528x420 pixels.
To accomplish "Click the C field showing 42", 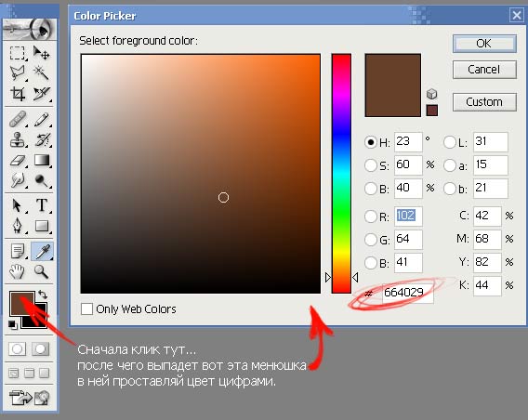I will [487, 217].
